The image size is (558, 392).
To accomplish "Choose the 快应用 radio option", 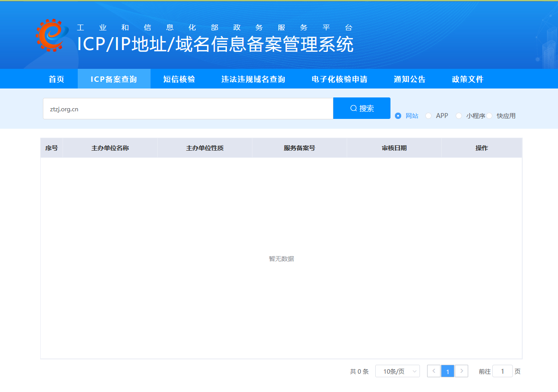I will tap(501, 116).
